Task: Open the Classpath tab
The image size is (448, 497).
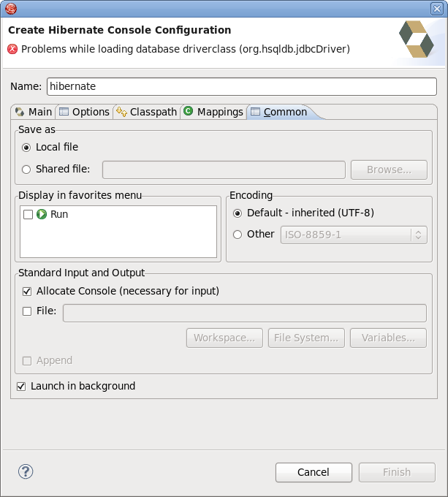Action: [146, 112]
